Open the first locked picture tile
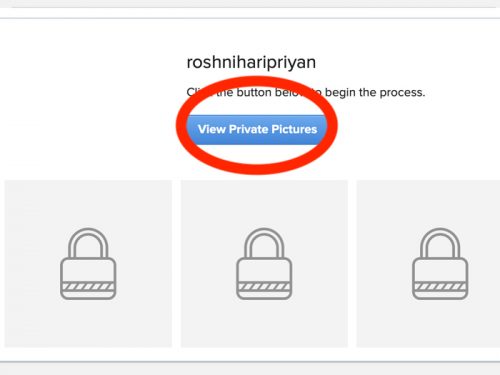Screen dimensions: 500x375 [x=88, y=264]
